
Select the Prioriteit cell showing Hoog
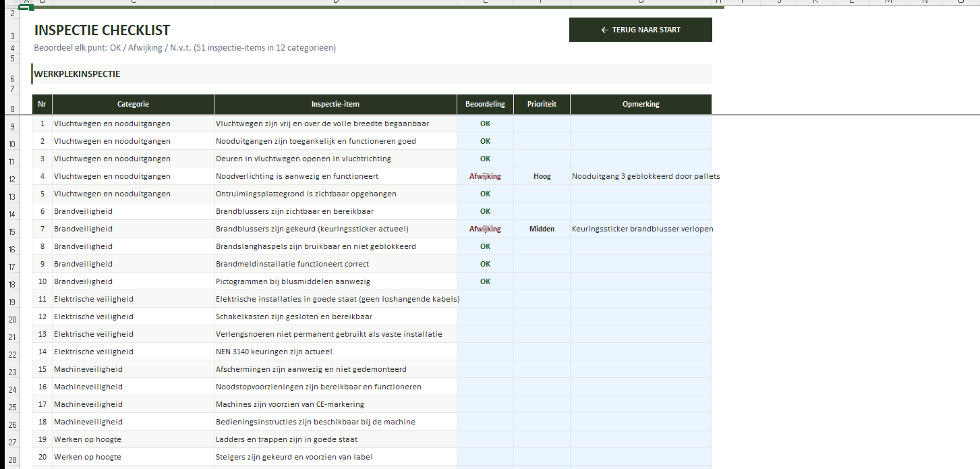[542, 176]
